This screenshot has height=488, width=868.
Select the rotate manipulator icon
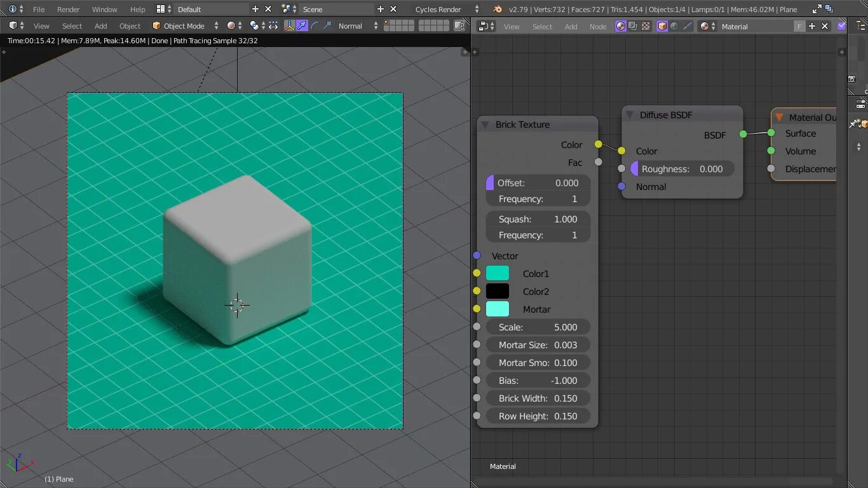pyautogui.click(x=315, y=25)
